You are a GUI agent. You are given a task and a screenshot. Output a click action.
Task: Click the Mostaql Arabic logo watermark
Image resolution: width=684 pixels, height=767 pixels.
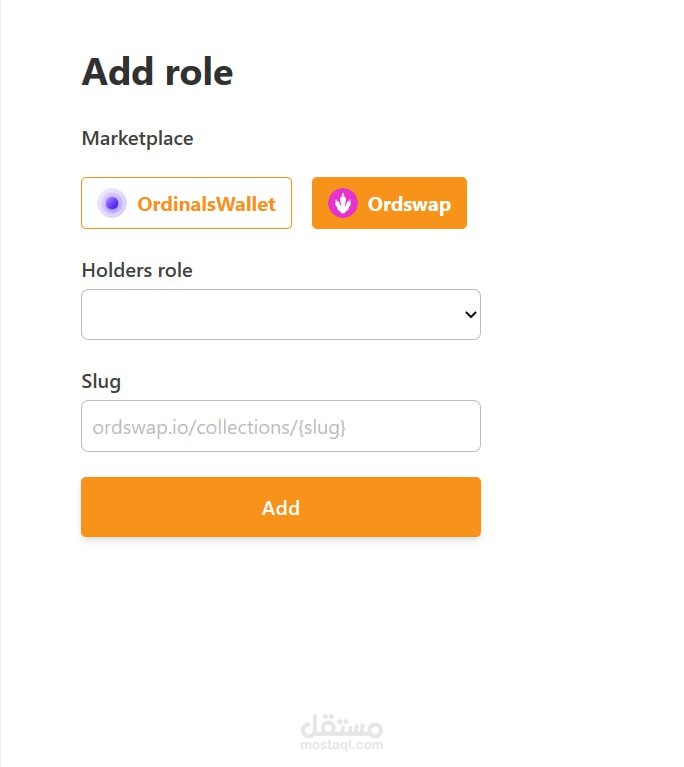(x=342, y=726)
